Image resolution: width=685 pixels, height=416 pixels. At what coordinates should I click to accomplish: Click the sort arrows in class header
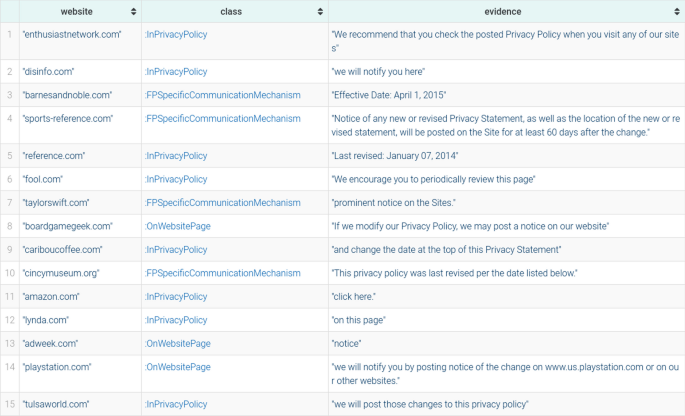coord(320,11)
